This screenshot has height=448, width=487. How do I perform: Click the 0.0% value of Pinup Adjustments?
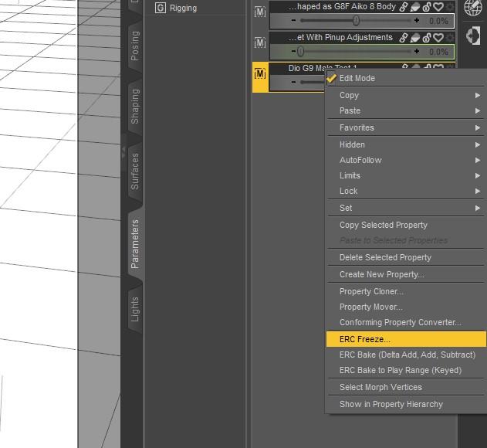click(438, 52)
